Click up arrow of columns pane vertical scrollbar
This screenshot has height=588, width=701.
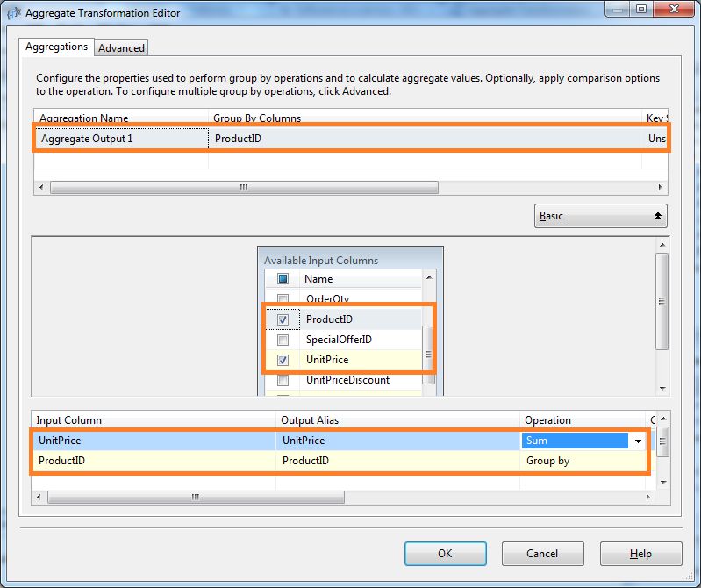[662, 245]
